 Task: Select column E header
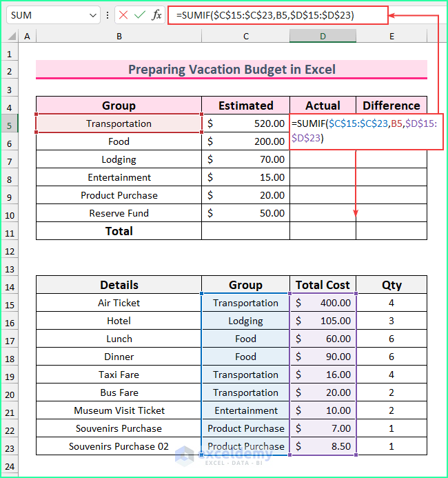click(x=391, y=37)
